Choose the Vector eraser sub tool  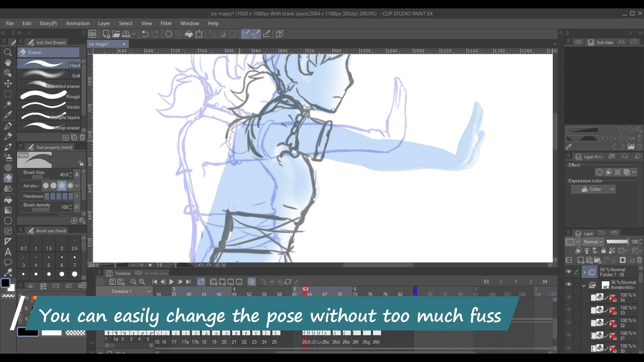point(50,107)
